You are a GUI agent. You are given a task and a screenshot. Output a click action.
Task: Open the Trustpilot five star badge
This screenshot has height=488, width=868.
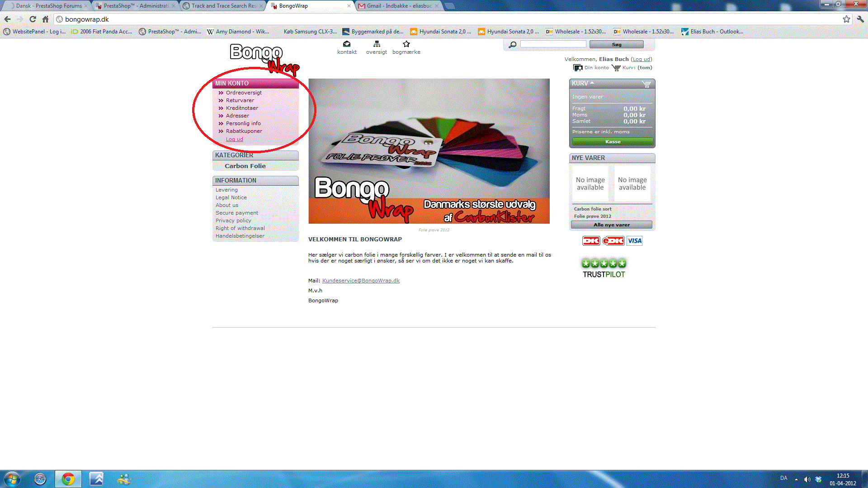[604, 268]
